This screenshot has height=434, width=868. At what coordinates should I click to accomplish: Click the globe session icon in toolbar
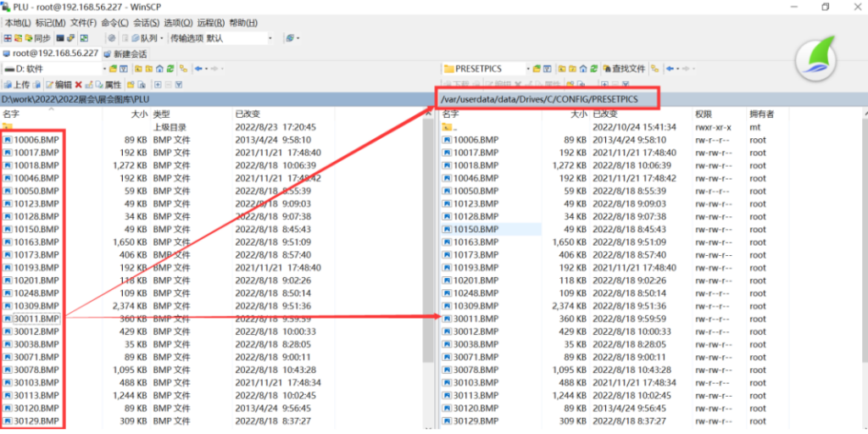pos(290,38)
